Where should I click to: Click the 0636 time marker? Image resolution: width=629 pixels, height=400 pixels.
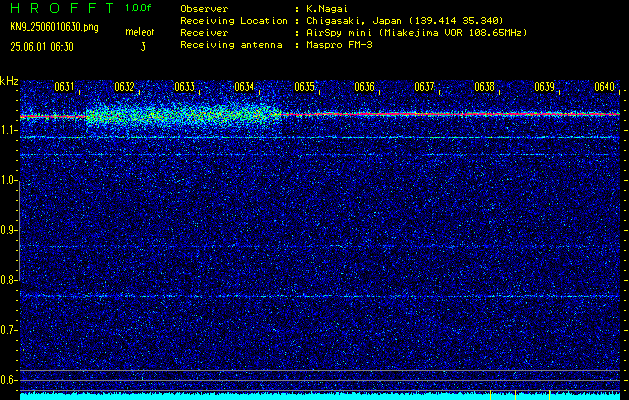(x=364, y=87)
